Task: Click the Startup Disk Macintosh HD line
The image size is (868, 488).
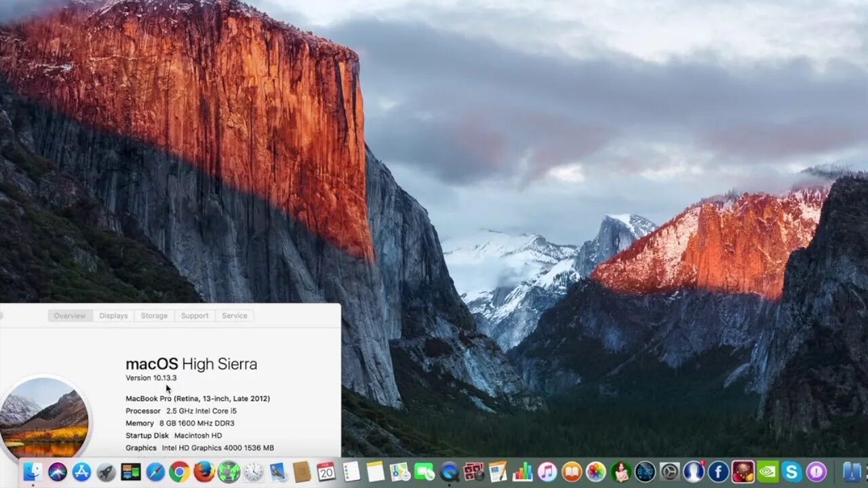Action: point(174,436)
